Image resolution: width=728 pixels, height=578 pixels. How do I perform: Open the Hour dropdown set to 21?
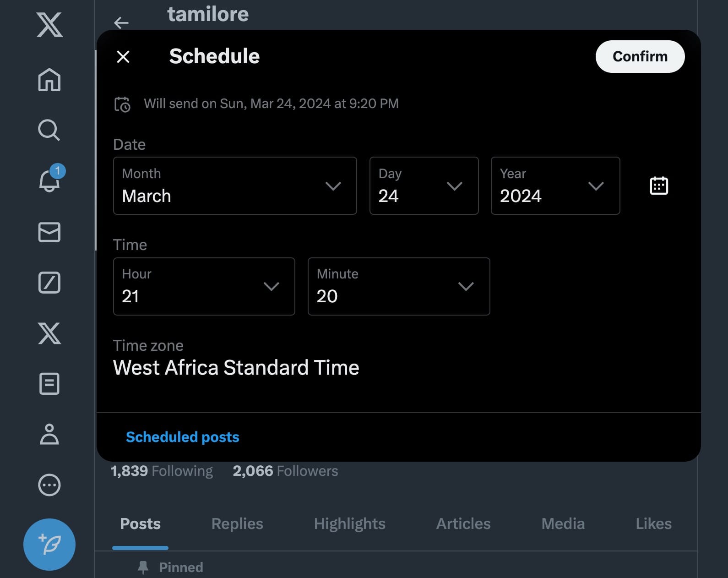click(x=204, y=287)
